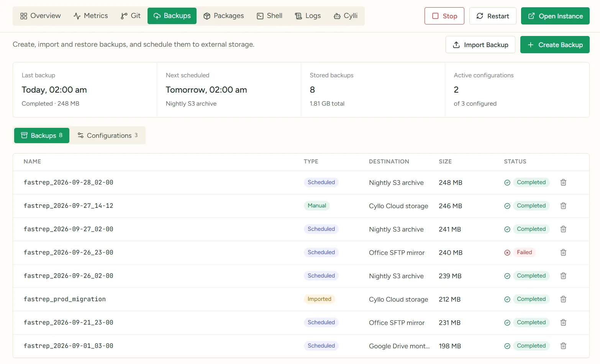Click the Open Instance button
This screenshot has height=364, width=600.
[555, 16]
